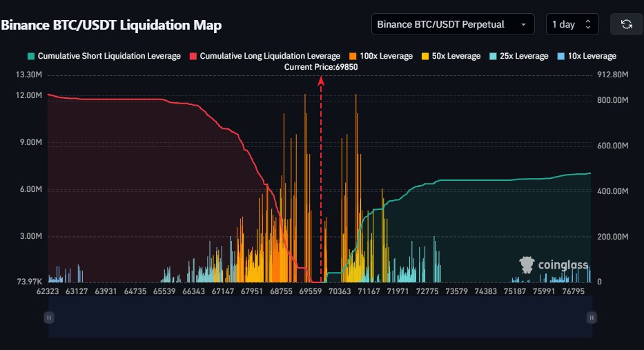Click the 62323 x-axis price label
644x350 pixels.
point(48,291)
